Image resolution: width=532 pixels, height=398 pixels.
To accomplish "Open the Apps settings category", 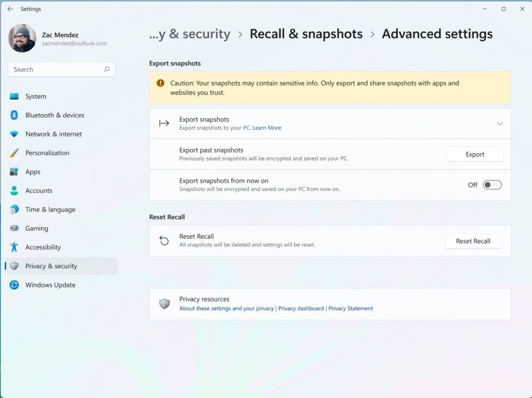I will click(x=33, y=172).
